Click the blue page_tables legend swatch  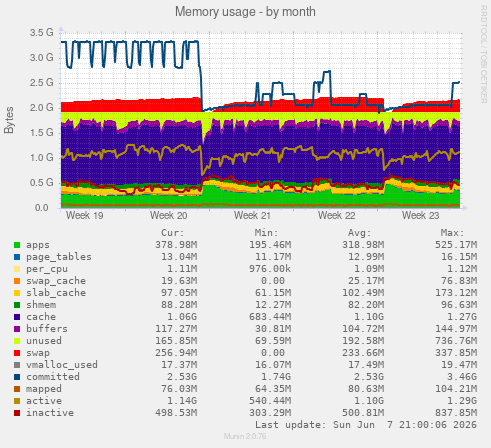click(x=17, y=257)
